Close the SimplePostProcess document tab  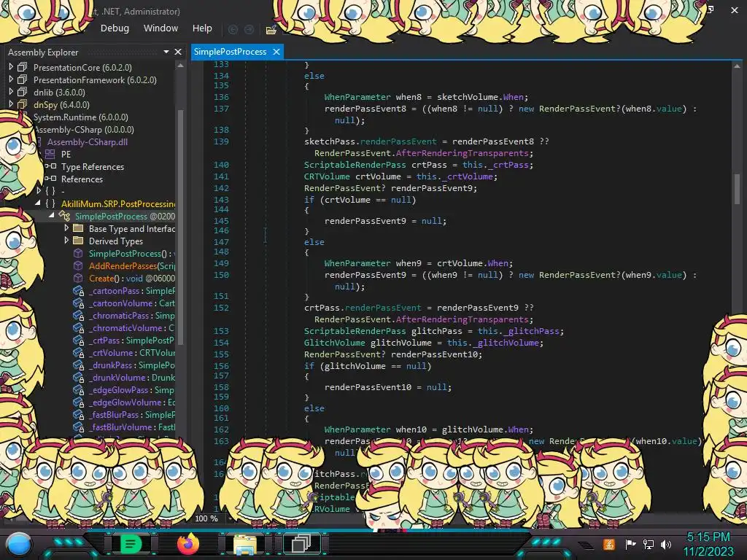pyautogui.click(x=276, y=52)
